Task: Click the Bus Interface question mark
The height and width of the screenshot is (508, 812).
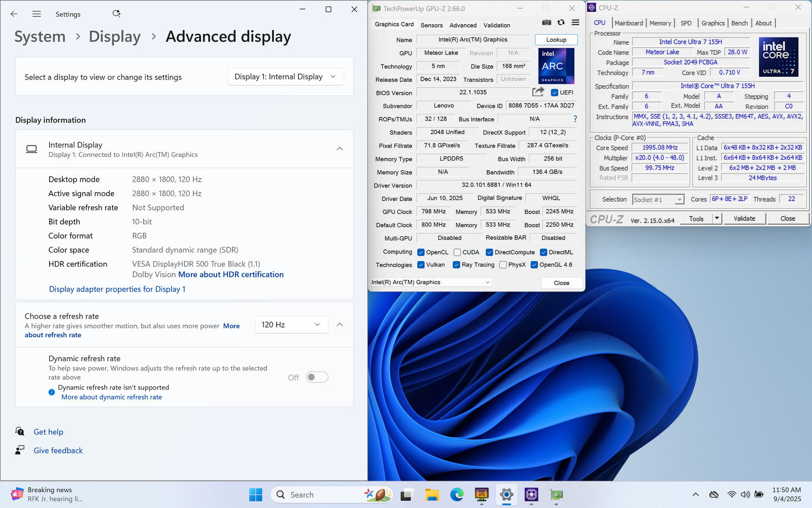Action: (x=575, y=119)
